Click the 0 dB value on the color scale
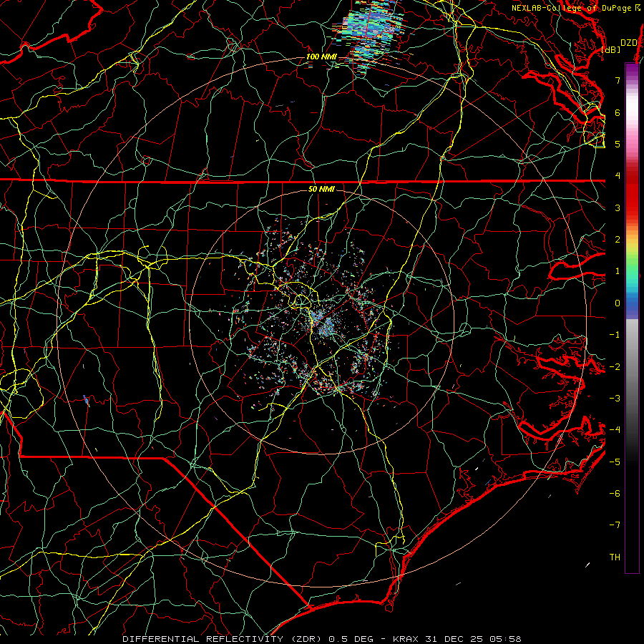The image size is (644, 644). click(x=618, y=303)
